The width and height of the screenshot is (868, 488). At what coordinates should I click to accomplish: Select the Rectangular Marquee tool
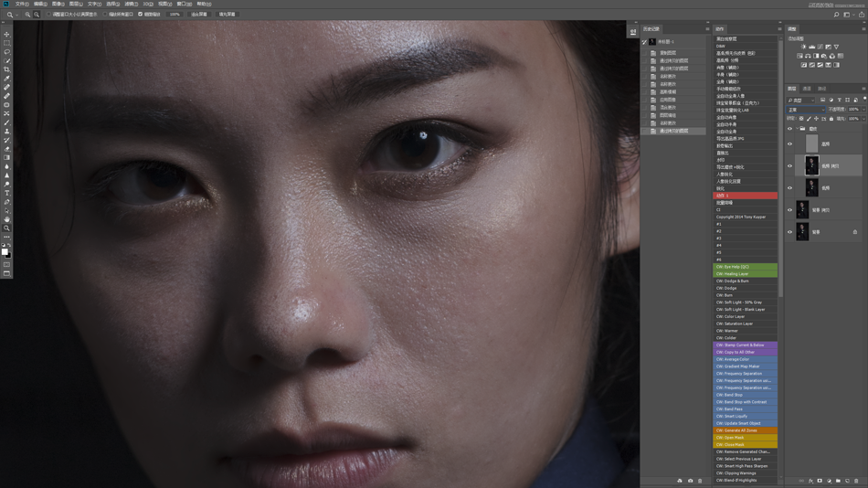point(6,43)
